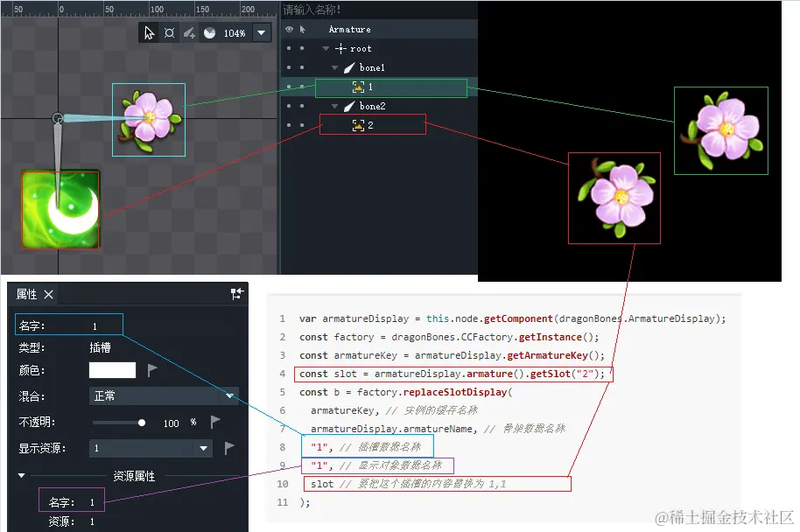Click the keyframe flag beside 不透明
Viewport: 800px width, 532px height.
(215, 422)
